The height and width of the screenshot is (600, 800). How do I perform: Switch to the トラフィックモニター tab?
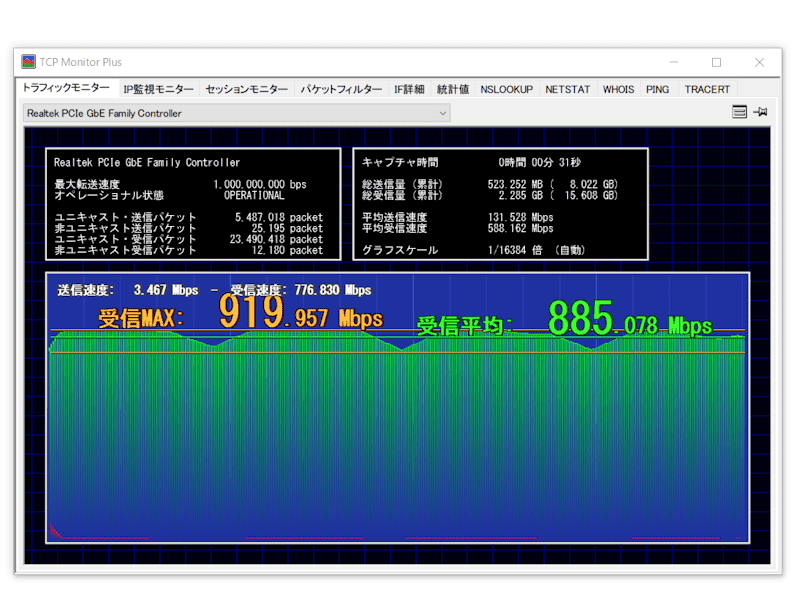tap(66, 88)
